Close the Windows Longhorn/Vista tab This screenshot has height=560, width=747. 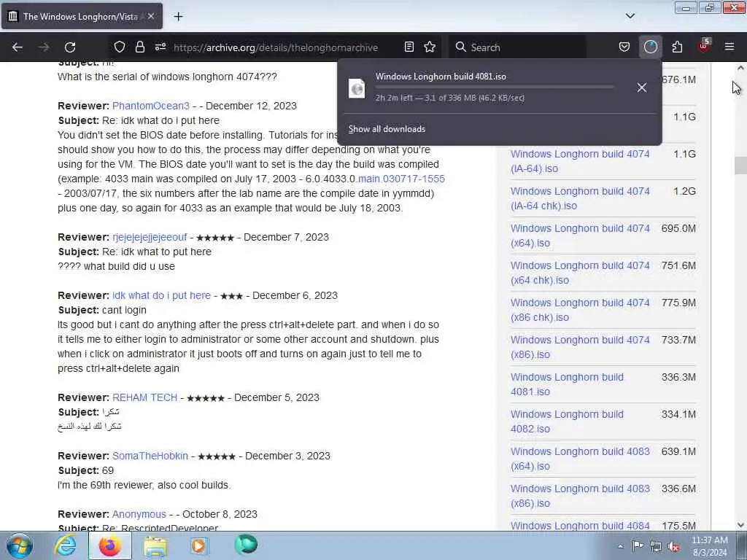pyautogui.click(x=150, y=16)
